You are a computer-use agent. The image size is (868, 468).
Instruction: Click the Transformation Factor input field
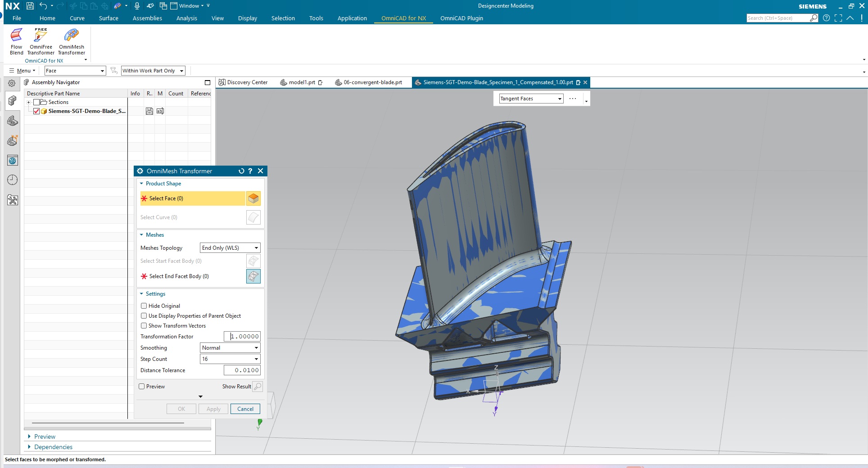tap(242, 337)
